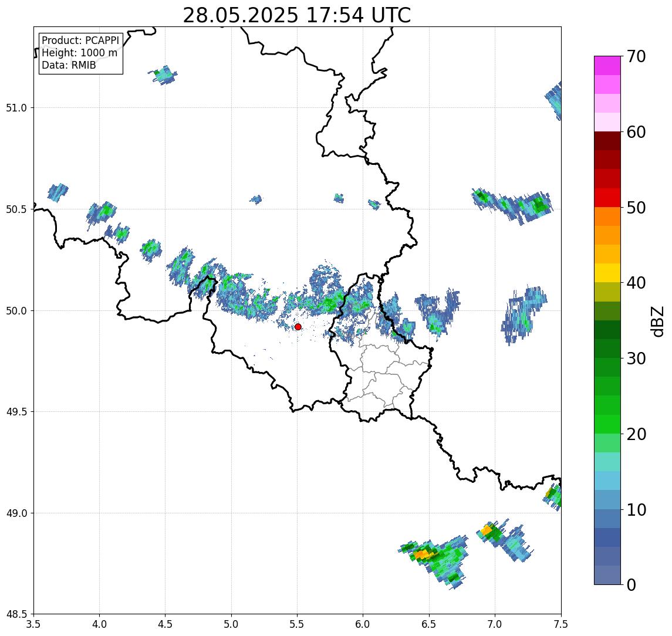
Task: Click the colorbar tick label 30
Action: pyautogui.click(x=636, y=358)
